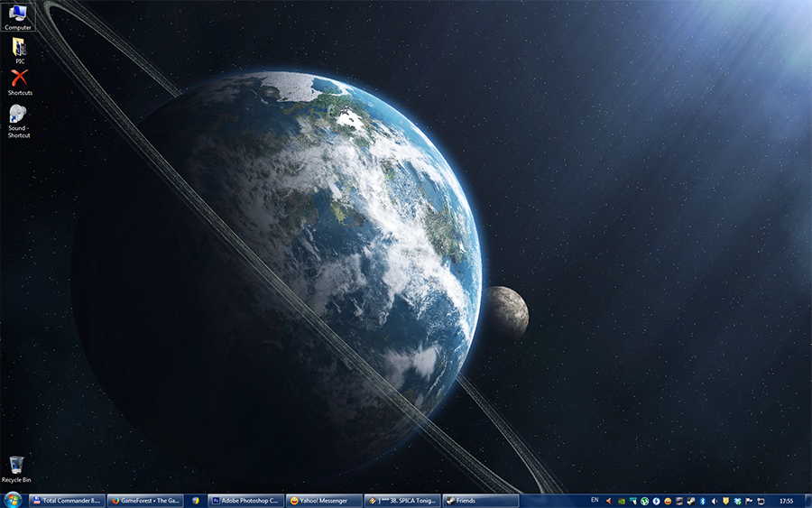
Task: Open the Dropbox tray icon
Action: pos(737,502)
